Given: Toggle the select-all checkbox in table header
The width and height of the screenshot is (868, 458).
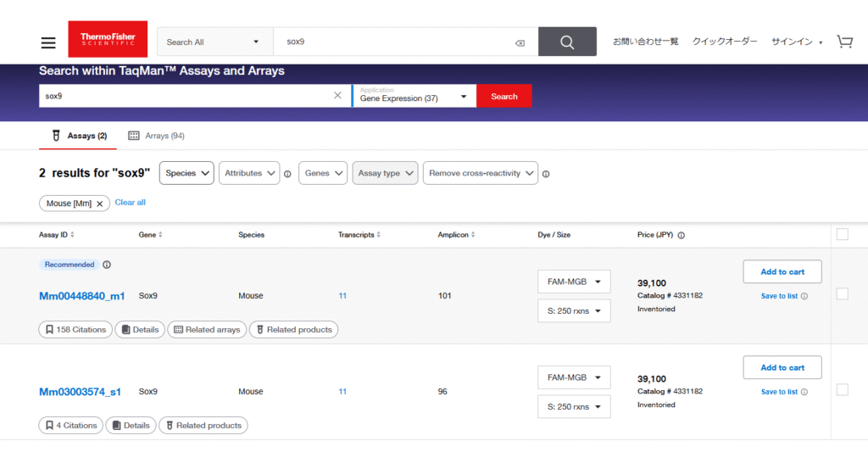Looking at the screenshot, I should pyautogui.click(x=842, y=235).
